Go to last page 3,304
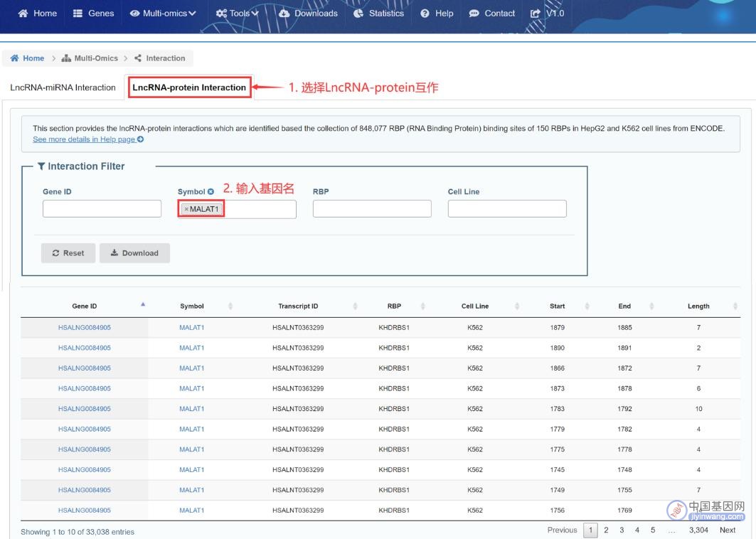Viewport: 756px width, 539px height. 698,530
